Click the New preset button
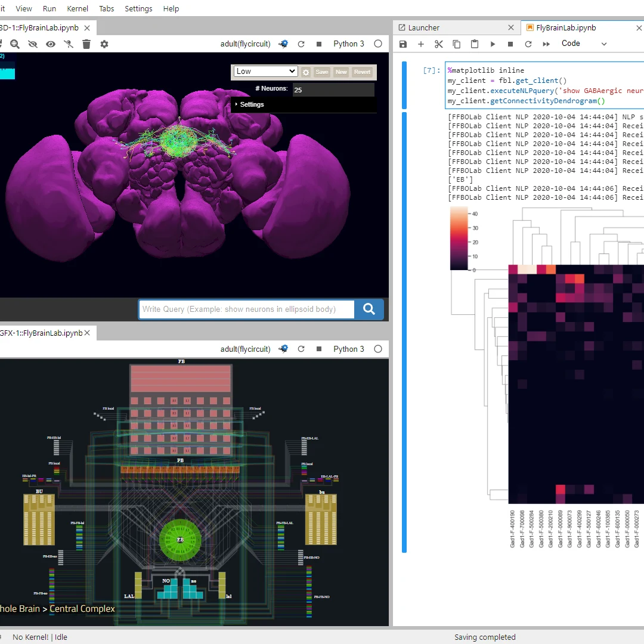 click(x=341, y=72)
